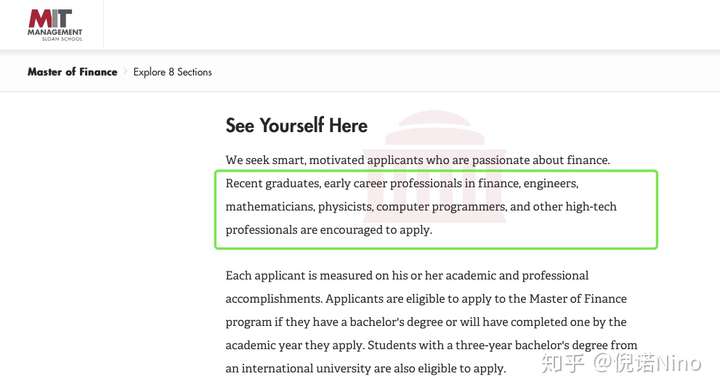Click the @倪诺Nino watermark username

(x=647, y=364)
